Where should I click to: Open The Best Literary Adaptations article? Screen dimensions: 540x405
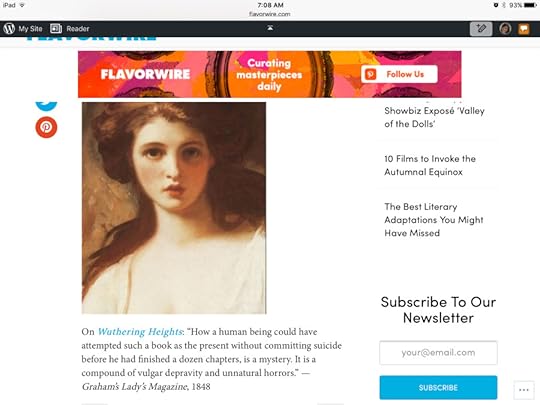point(434,220)
